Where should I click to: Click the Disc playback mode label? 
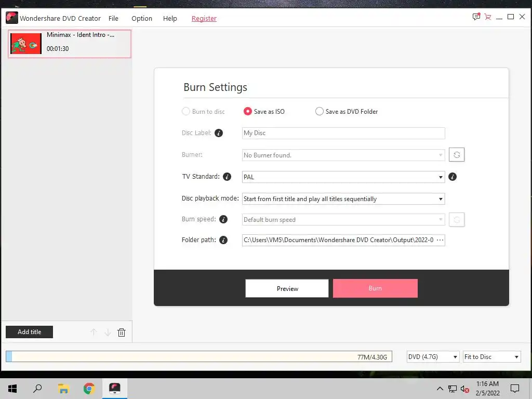click(210, 198)
